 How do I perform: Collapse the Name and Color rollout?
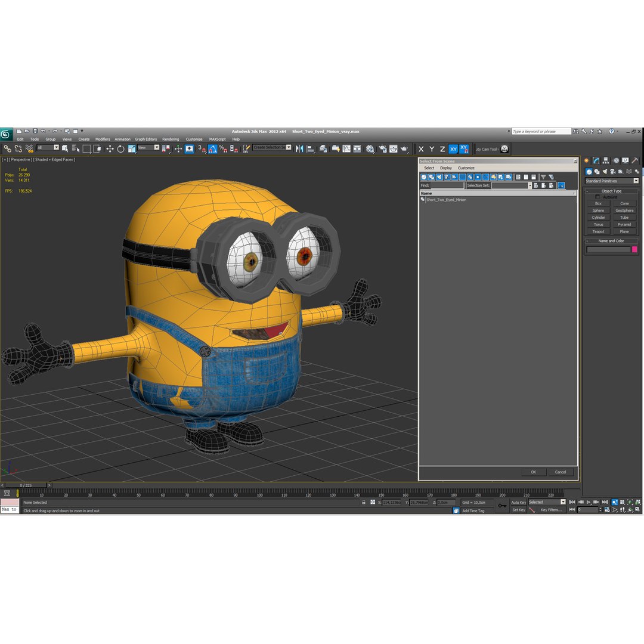click(611, 241)
